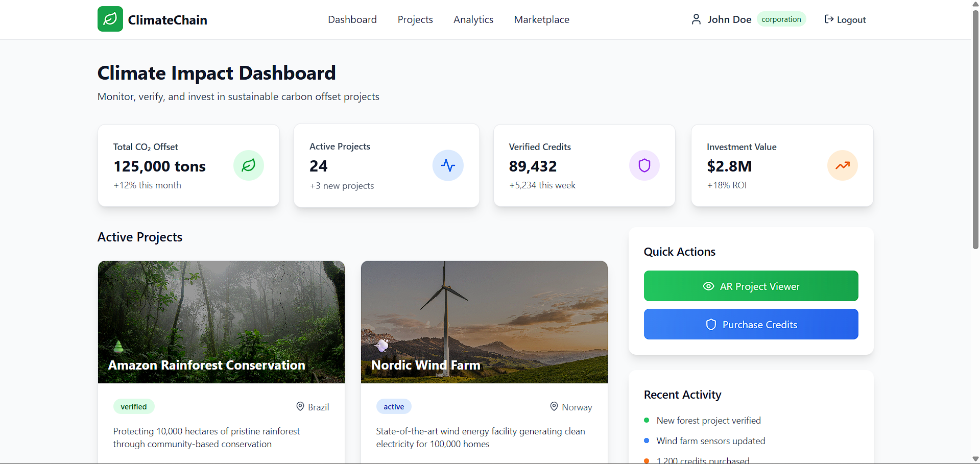Click the Recent Activity heading
This screenshot has height=464, width=980.
(x=682, y=395)
